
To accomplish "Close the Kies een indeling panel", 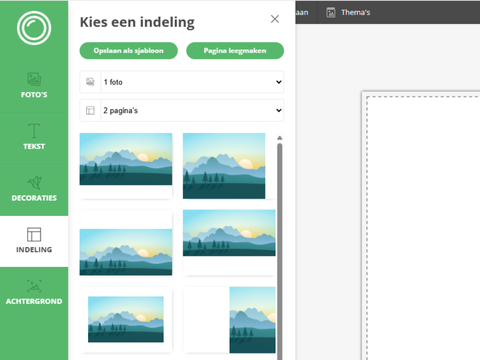I will click(x=275, y=19).
